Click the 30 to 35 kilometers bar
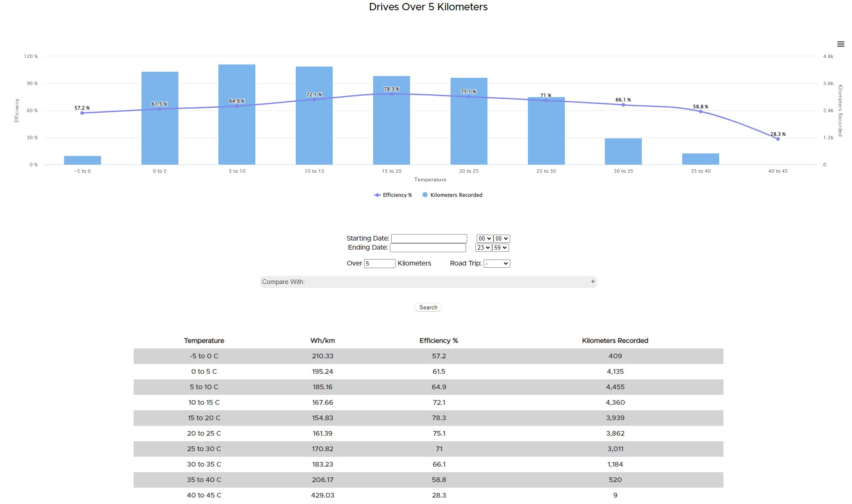 point(623,151)
